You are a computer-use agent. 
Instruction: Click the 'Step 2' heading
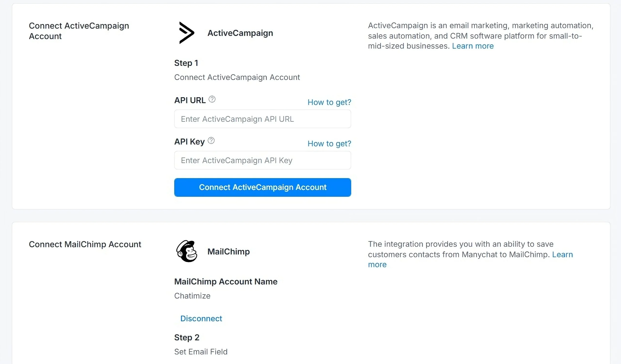tap(187, 337)
